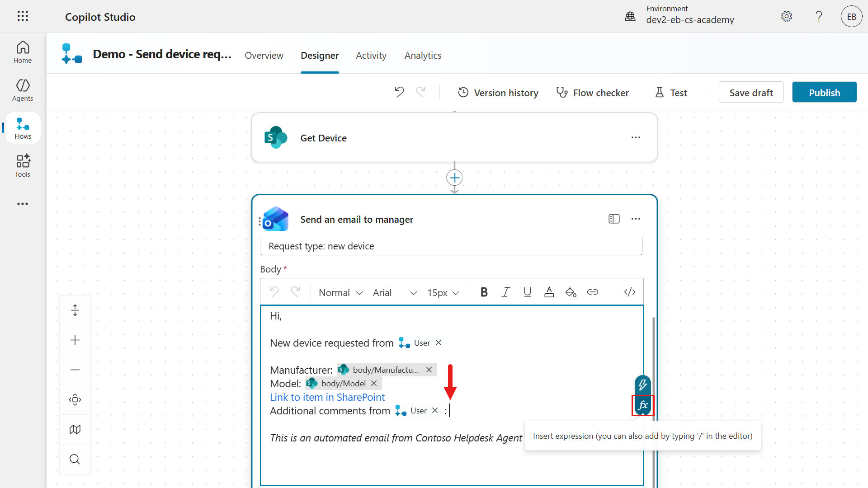Open the minimap on the canvas controls
This screenshot has width=868, height=488.
75,429
